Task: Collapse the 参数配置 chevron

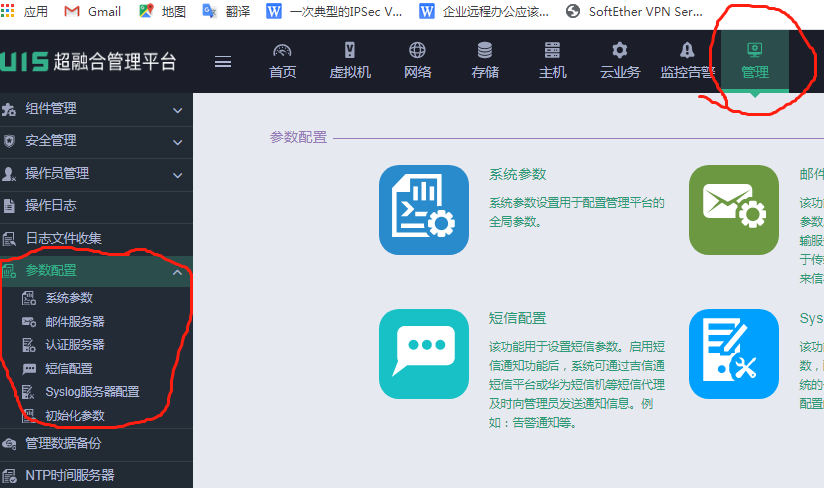Action: (178, 272)
